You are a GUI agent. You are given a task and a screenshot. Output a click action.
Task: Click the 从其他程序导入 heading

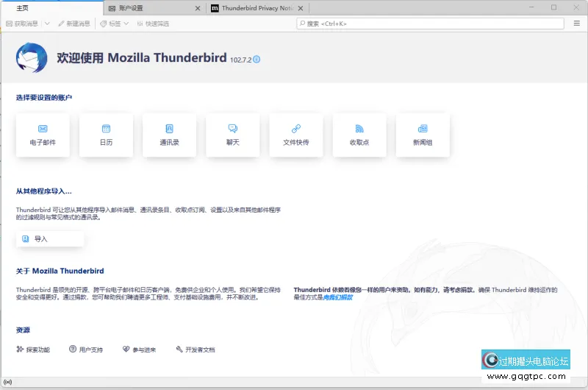click(x=44, y=191)
